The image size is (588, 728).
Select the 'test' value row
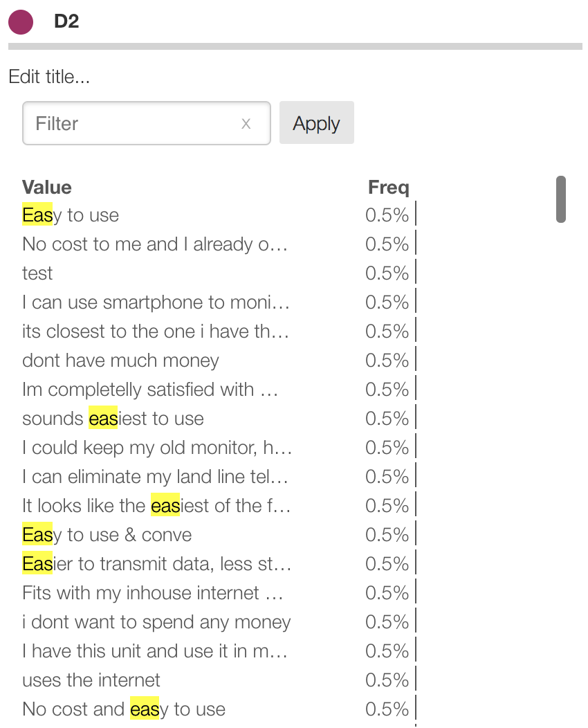(x=37, y=273)
